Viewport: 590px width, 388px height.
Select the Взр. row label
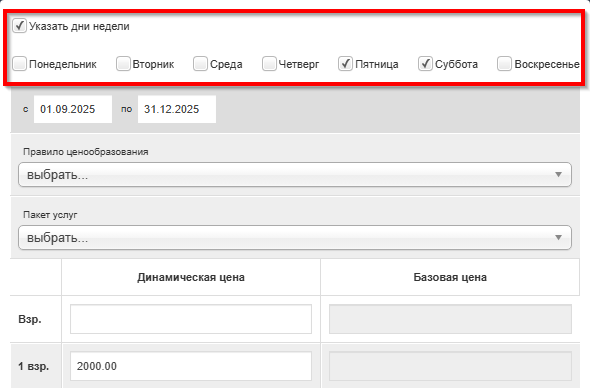(30, 320)
